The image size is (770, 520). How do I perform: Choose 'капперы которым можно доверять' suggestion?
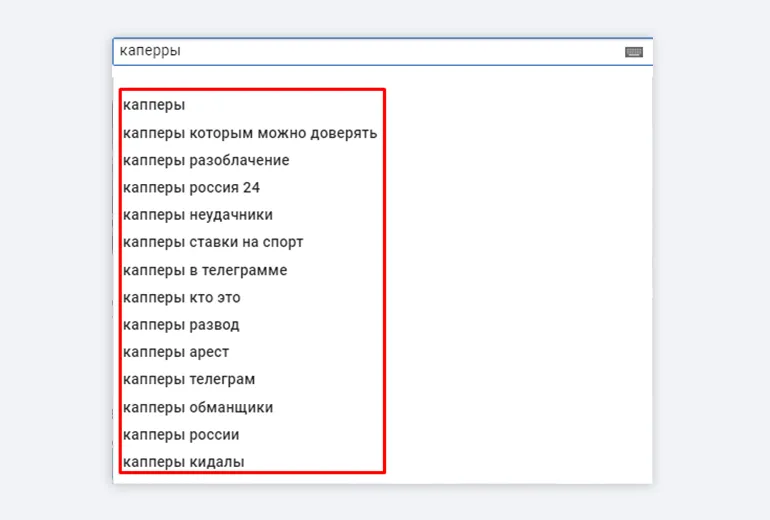click(x=249, y=133)
